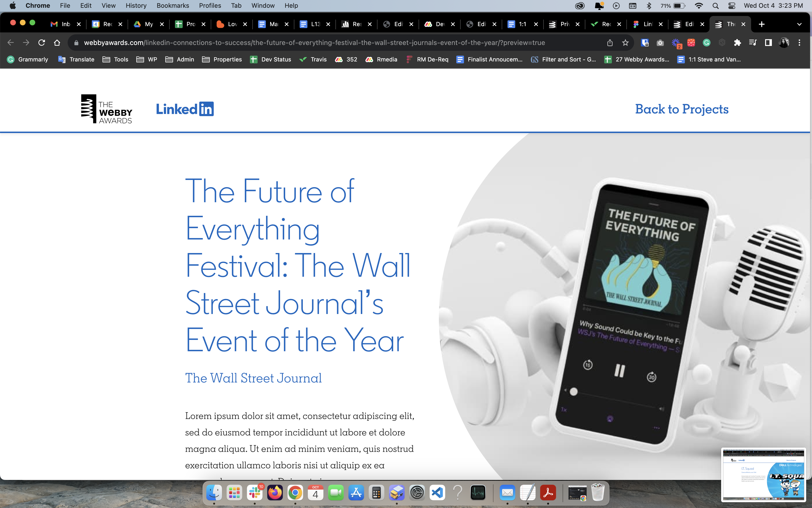Open the Calendar app from the Dock
Viewport: 812px width, 508px height.
tap(315, 493)
